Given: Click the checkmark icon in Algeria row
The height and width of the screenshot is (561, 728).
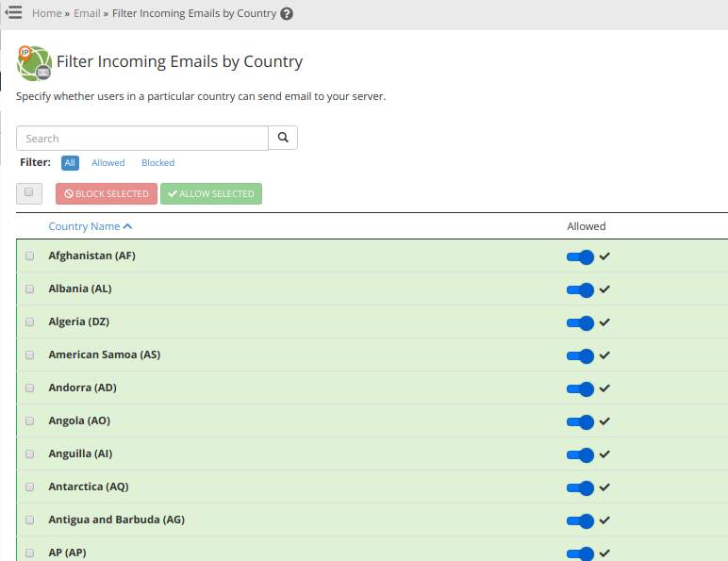Looking at the screenshot, I should coord(604,322).
